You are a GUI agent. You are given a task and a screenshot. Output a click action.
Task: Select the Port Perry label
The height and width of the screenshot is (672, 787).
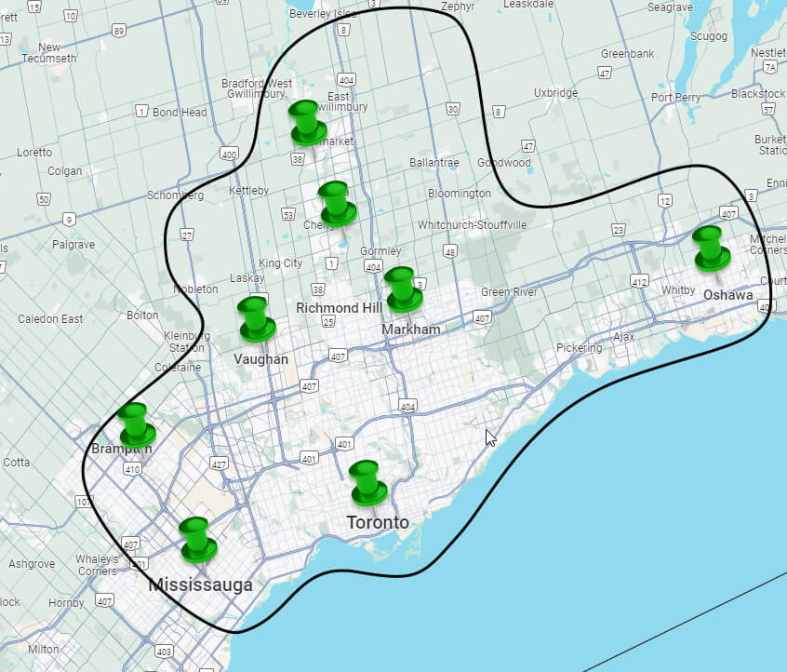click(x=676, y=97)
